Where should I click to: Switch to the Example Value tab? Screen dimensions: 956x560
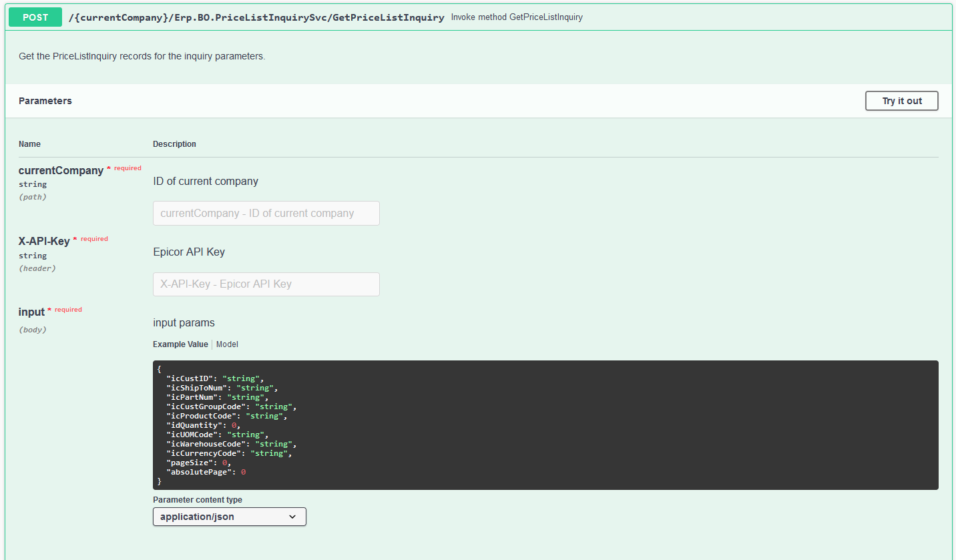180,344
